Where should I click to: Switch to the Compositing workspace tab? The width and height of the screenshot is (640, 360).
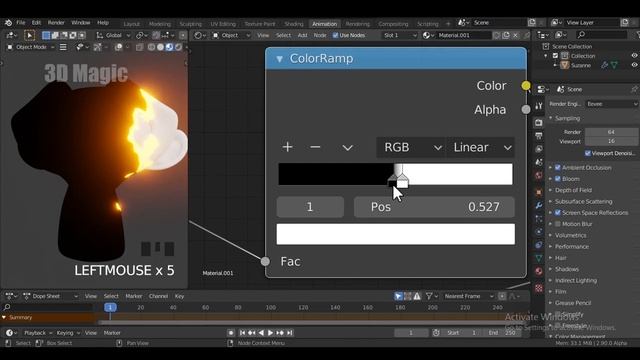393,24
